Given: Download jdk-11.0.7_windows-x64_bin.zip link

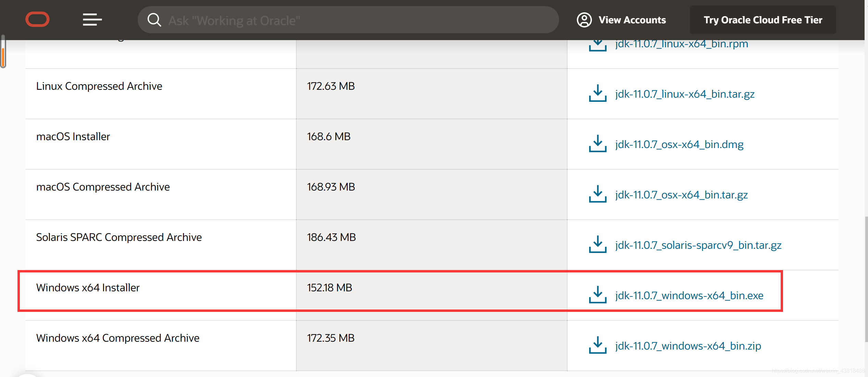Looking at the screenshot, I should [688, 346].
